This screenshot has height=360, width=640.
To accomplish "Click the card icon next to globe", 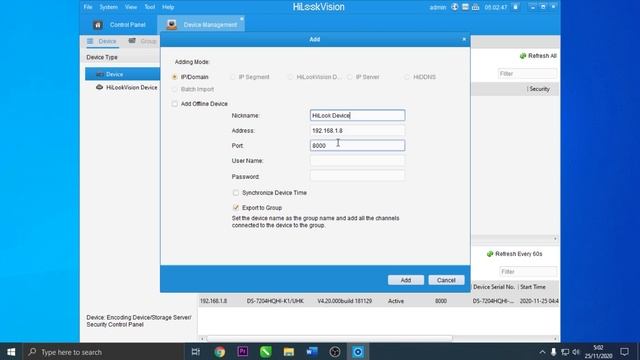I will (465, 7).
